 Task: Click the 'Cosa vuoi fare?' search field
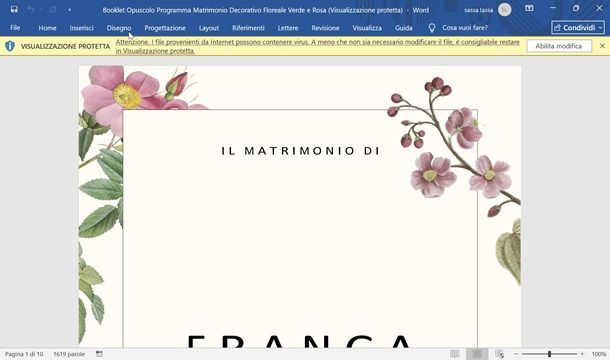coord(465,28)
